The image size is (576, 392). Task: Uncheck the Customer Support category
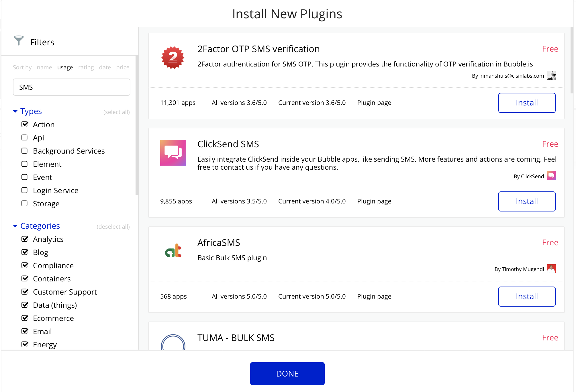(25, 292)
